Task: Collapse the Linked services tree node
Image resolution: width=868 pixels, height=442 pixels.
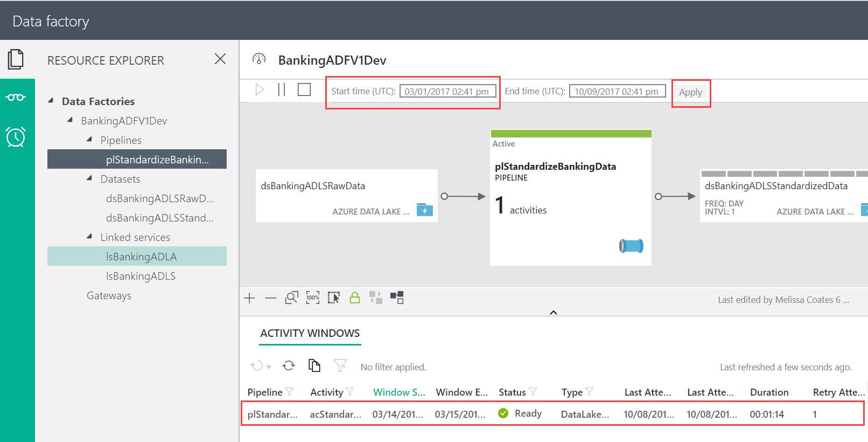Action: [90, 236]
